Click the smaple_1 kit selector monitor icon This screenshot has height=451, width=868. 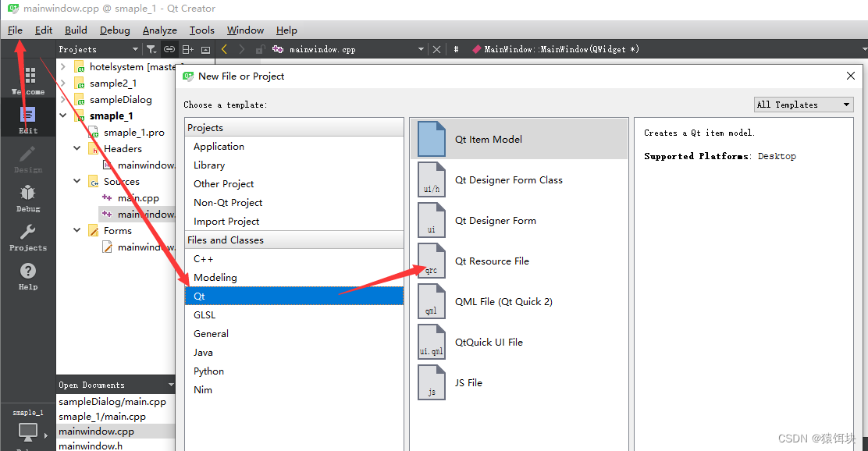pyautogui.click(x=27, y=431)
